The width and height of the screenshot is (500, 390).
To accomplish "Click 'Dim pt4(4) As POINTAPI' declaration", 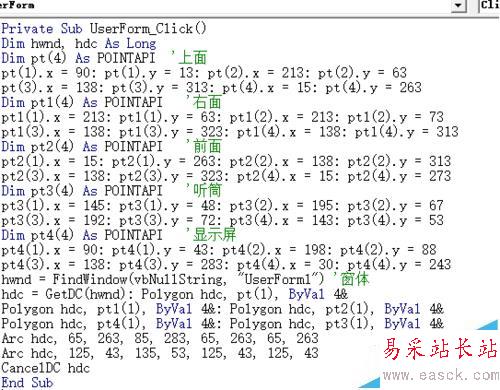I will tap(82, 235).
